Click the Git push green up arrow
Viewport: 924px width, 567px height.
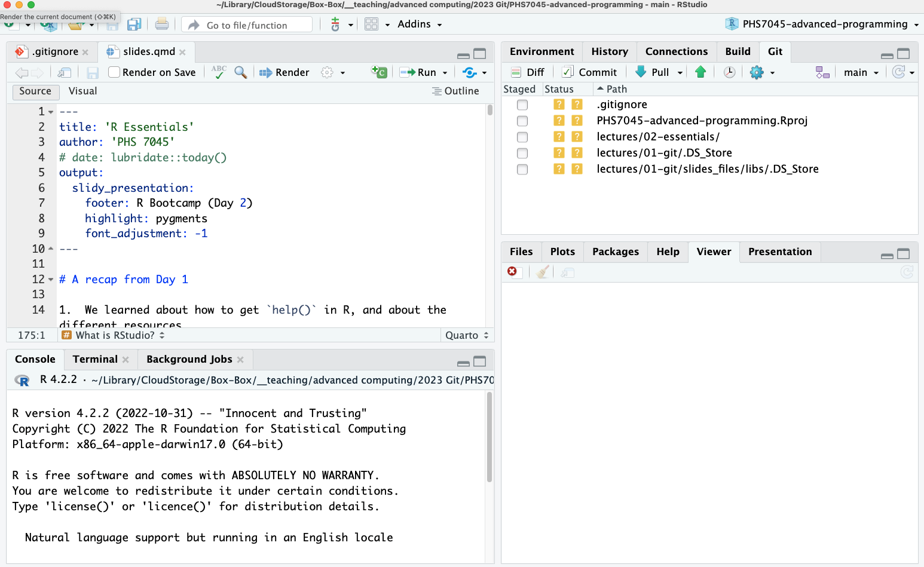click(x=701, y=72)
